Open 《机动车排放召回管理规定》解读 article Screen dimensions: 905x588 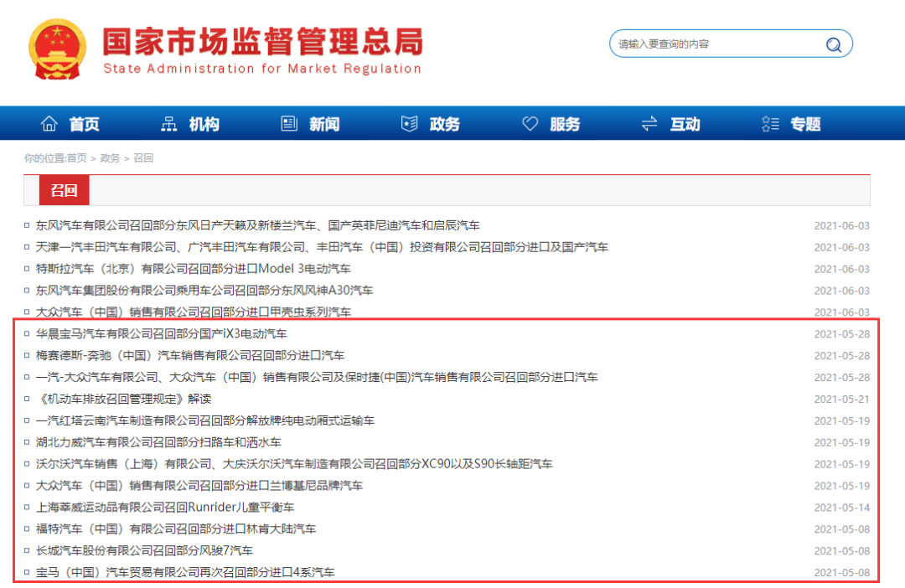click(123, 400)
